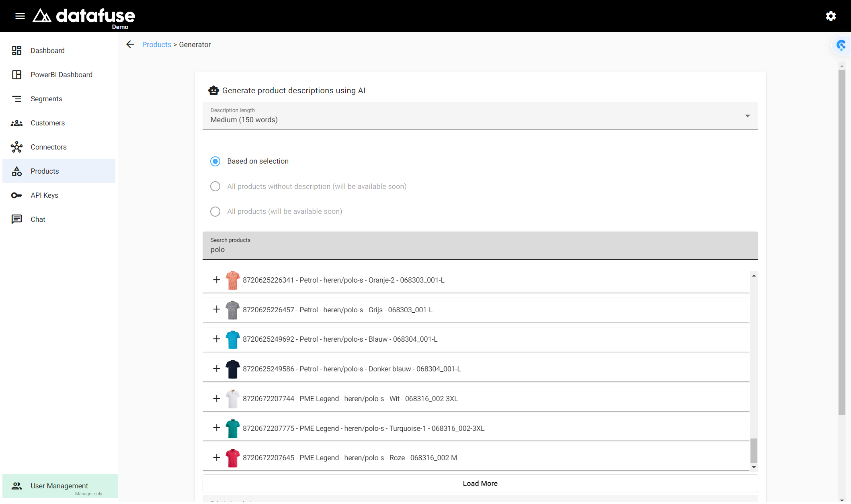Open Dashboard from the sidebar
This screenshot has width=851, height=504.
click(x=59, y=51)
